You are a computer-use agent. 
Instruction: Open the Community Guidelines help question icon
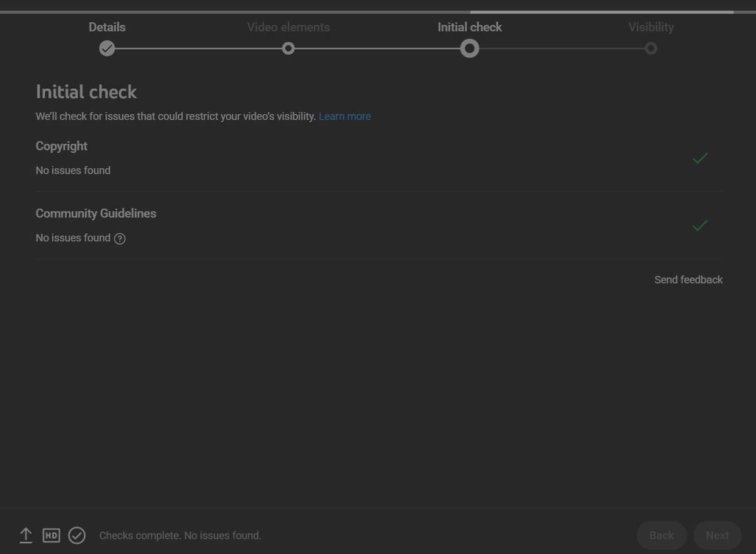point(120,238)
